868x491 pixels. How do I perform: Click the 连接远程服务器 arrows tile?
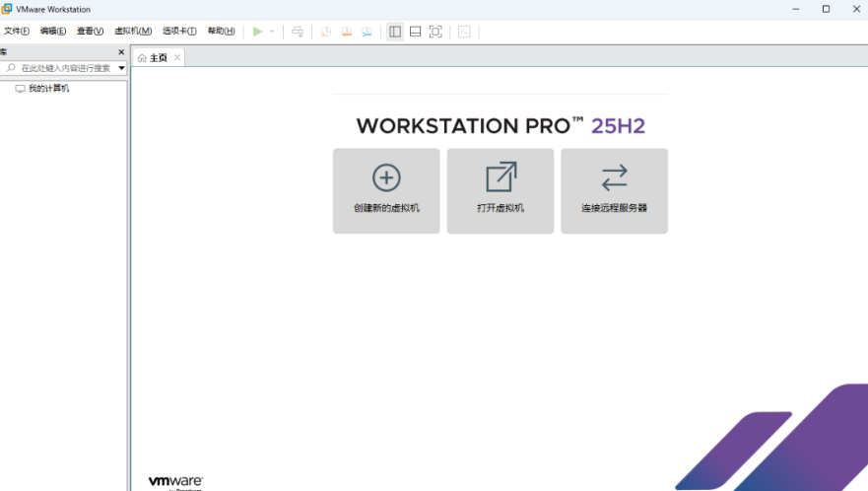point(614,190)
